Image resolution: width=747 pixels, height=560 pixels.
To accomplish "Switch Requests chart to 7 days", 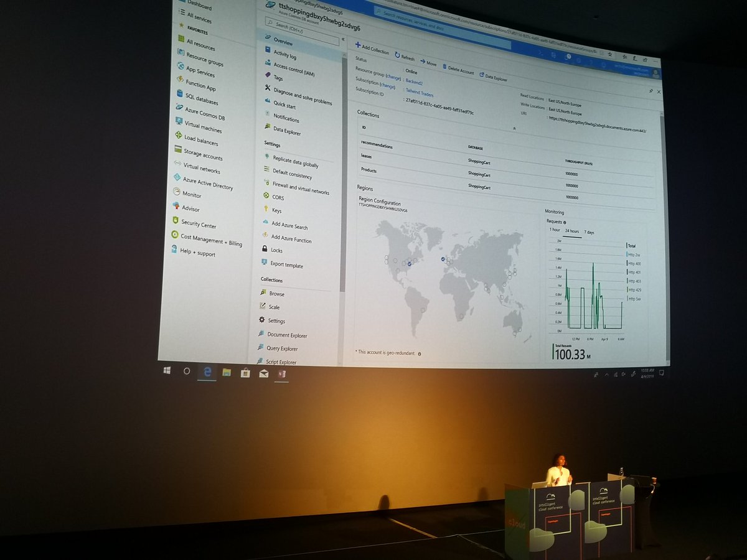I will point(589,233).
